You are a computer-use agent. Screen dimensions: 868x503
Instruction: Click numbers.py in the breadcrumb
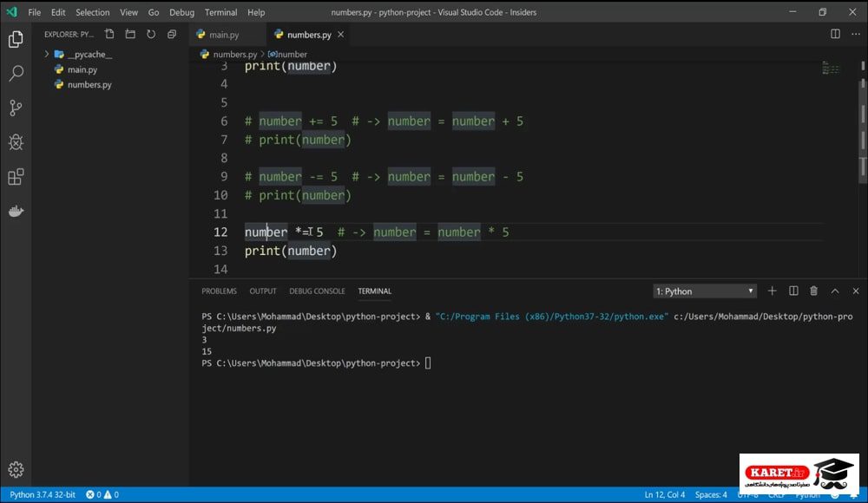coord(235,55)
